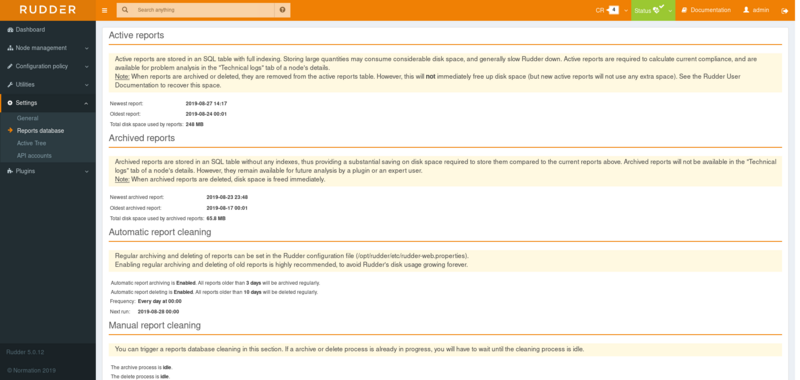The height and width of the screenshot is (380, 800).
Task: Open the CR change requests counter
Action: coord(607,10)
